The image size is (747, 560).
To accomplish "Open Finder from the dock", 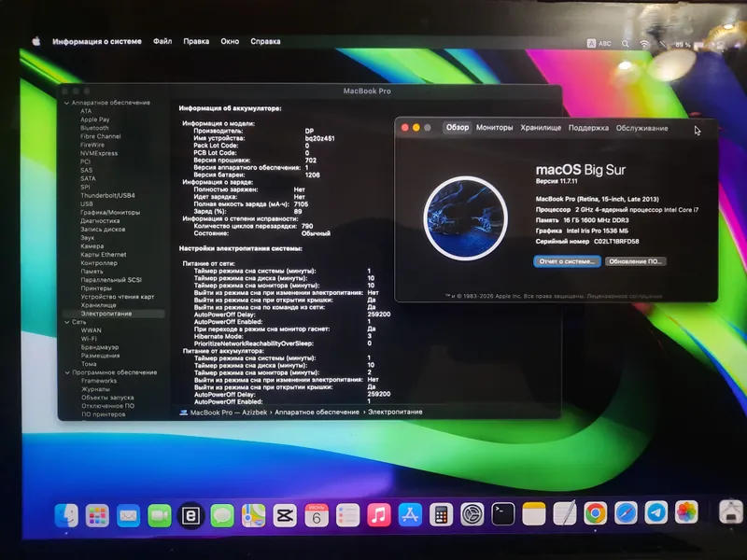I will 66,515.
